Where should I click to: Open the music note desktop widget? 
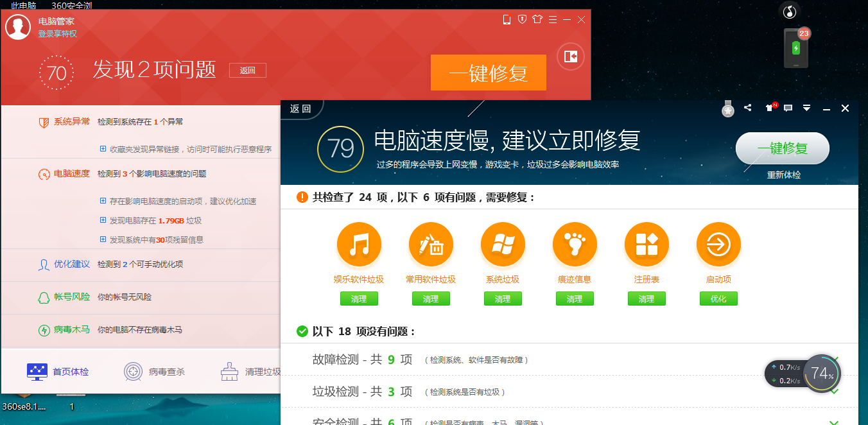789,11
